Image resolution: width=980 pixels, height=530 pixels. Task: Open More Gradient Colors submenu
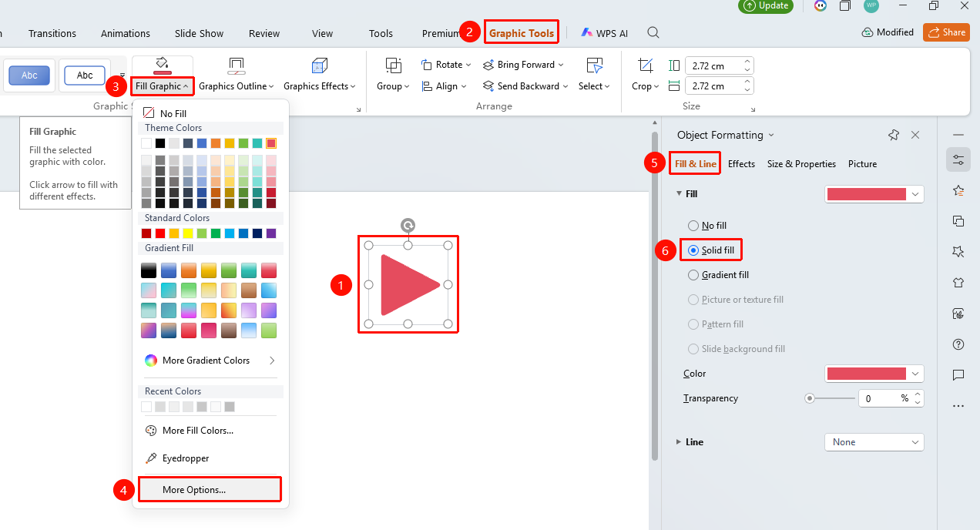pos(210,361)
